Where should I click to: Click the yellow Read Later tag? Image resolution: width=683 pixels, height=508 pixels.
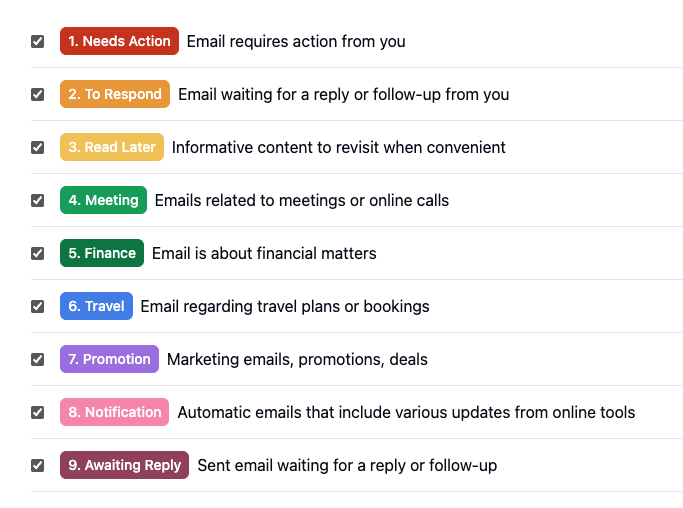(112, 147)
